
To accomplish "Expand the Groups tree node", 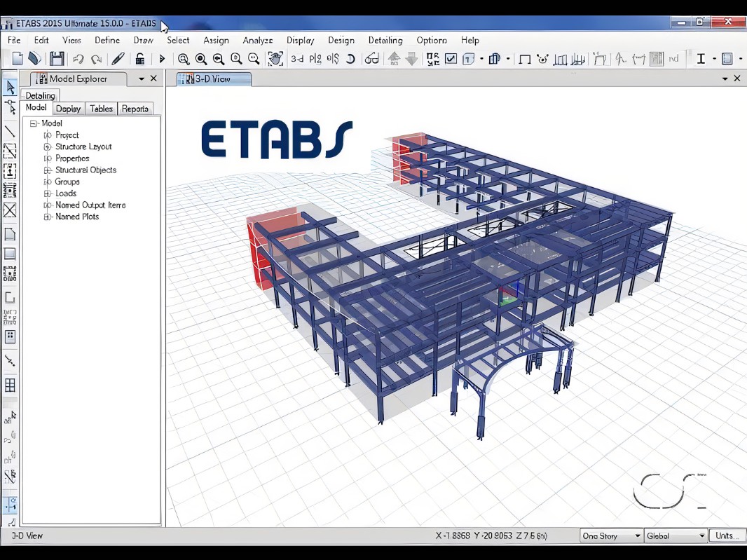I will click(47, 182).
